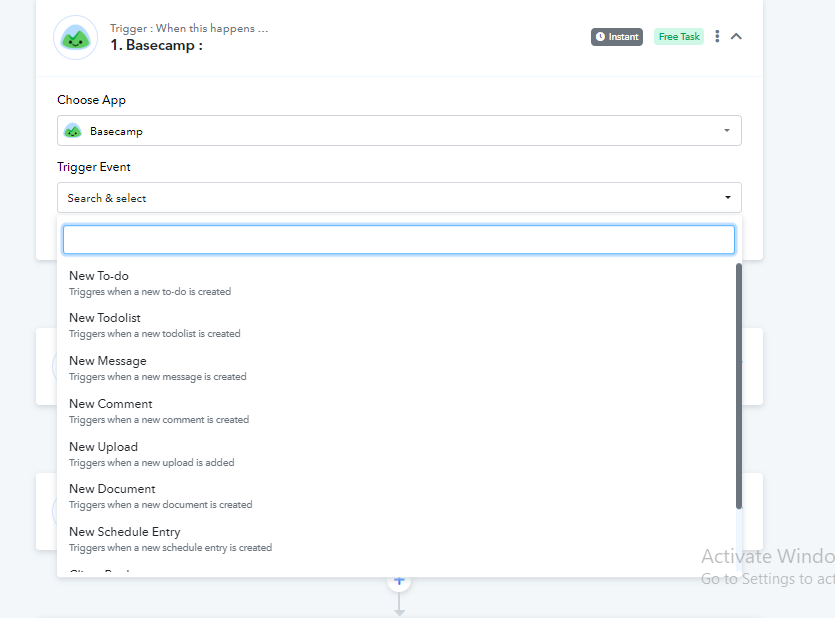The height and width of the screenshot is (618, 835).
Task: Select the New To-do trigger
Action: [x=396, y=283]
